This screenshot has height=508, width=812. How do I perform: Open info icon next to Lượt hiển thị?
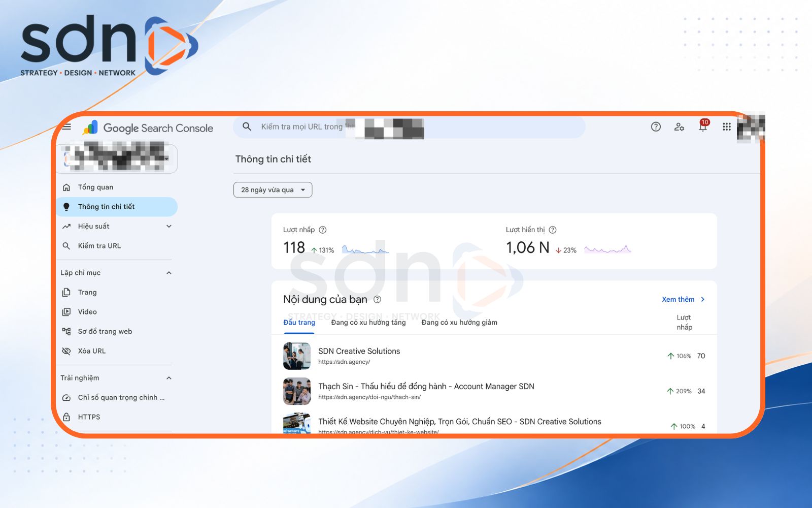pos(553,230)
